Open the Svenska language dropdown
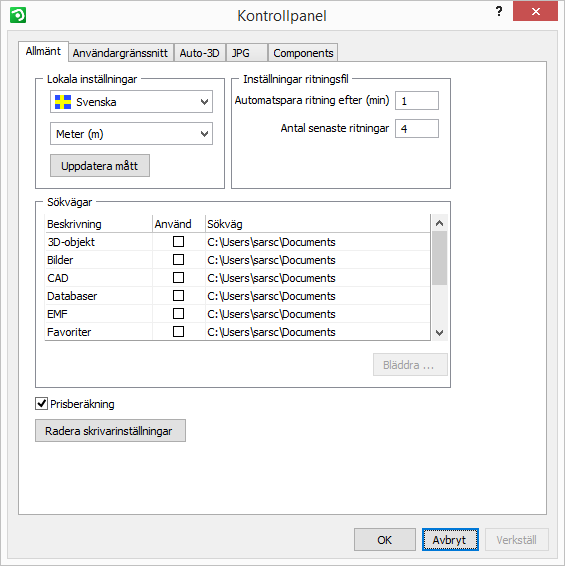 [x=131, y=102]
